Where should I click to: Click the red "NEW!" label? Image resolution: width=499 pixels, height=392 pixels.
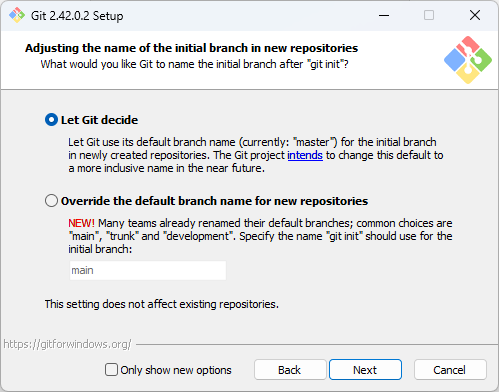[x=81, y=223]
